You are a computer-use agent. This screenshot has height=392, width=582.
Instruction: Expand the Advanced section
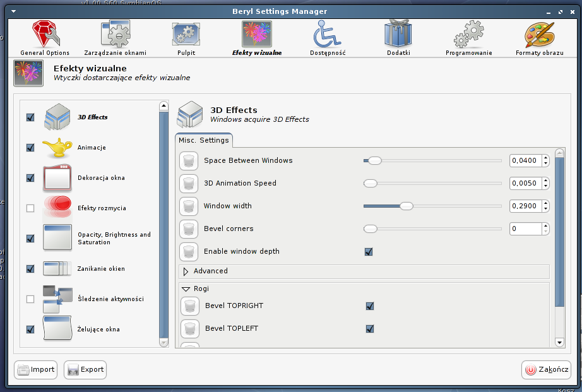pyautogui.click(x=186, y=271)
